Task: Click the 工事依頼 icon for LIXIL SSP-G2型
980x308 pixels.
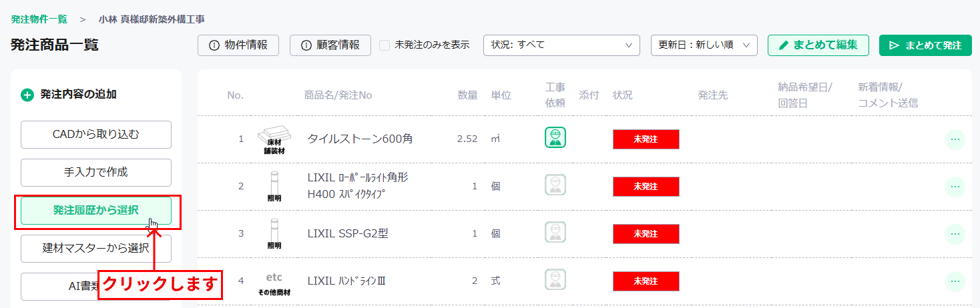Action: (555, 232)
